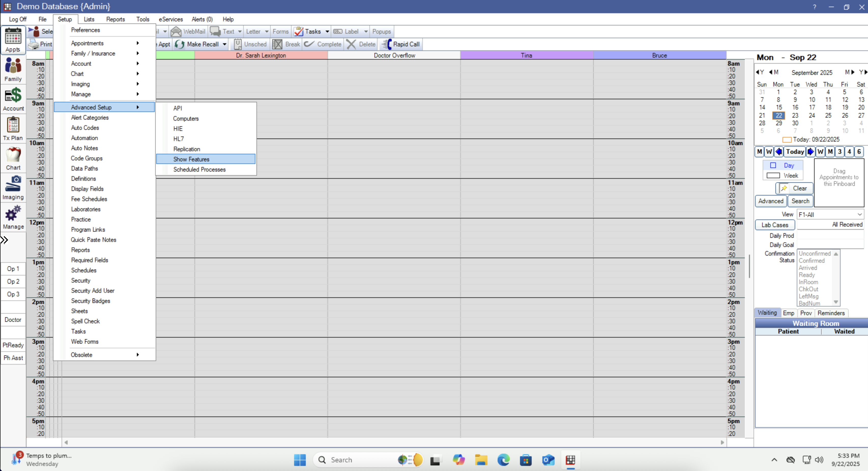The image size is (868, 471).
Task: Select the Day view radio option
Action: pos(773,165)
